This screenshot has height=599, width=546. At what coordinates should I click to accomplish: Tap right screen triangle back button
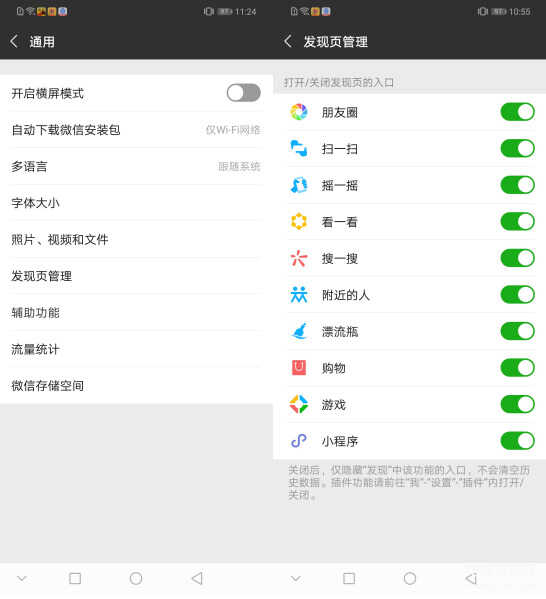pyautogui.click(x=471, y=578)
